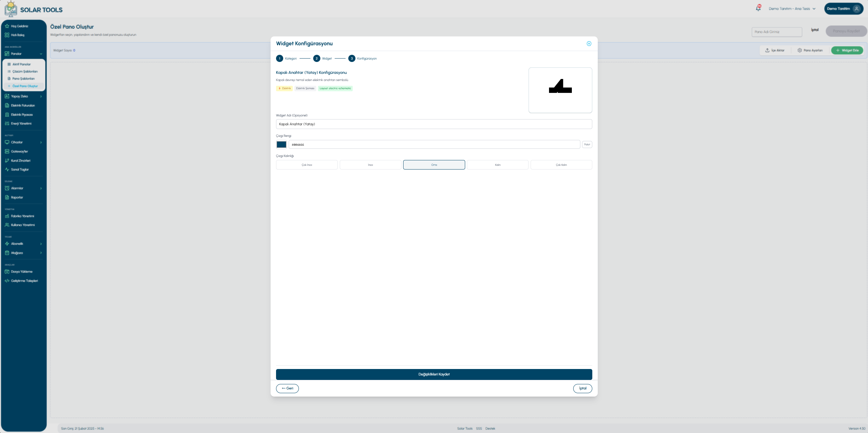Open Gateway'ler in the sidebar
This screenshot has height=433, width=868.
point(19,151)
